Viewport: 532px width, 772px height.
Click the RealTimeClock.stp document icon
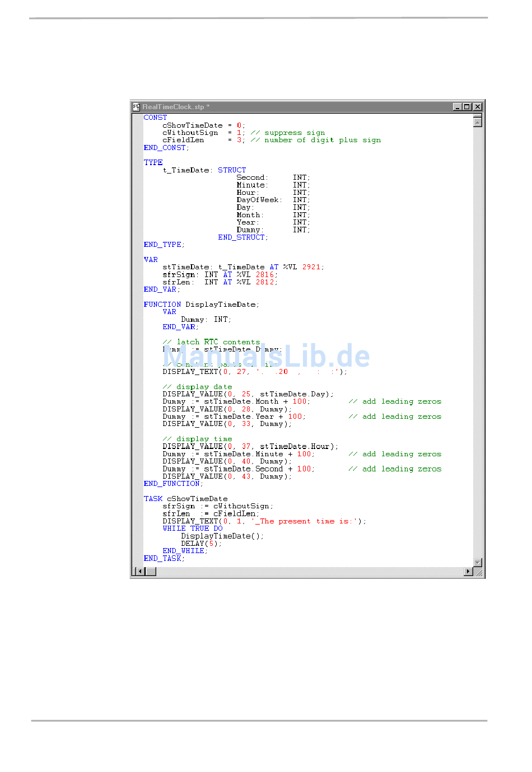pyautogui.click(x=136, y=107)
